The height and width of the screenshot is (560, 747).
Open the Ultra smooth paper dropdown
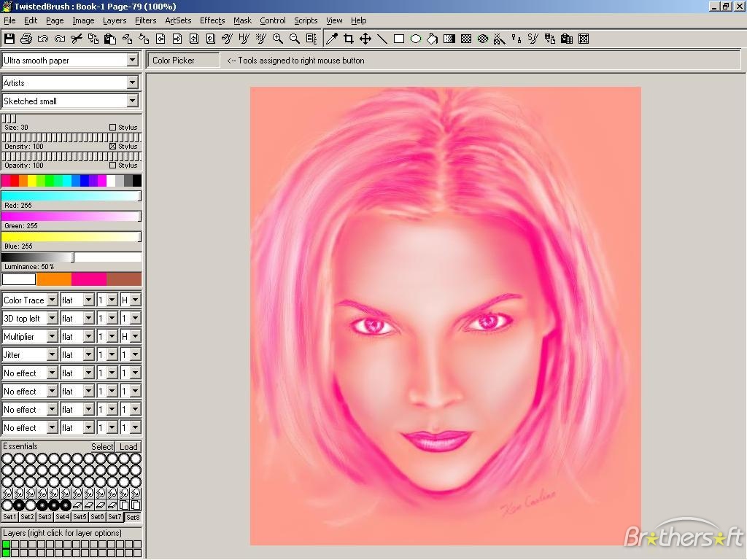click(x=133, y=60)
